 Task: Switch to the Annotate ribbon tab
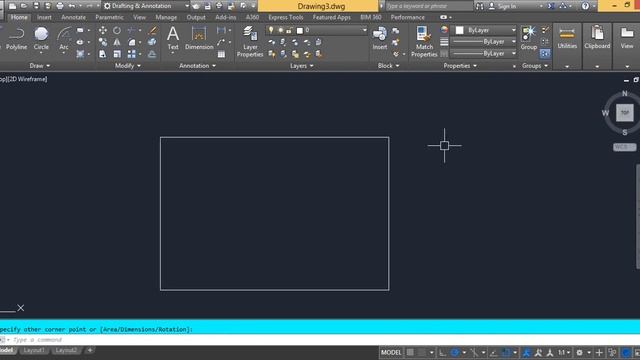(73, 17)
